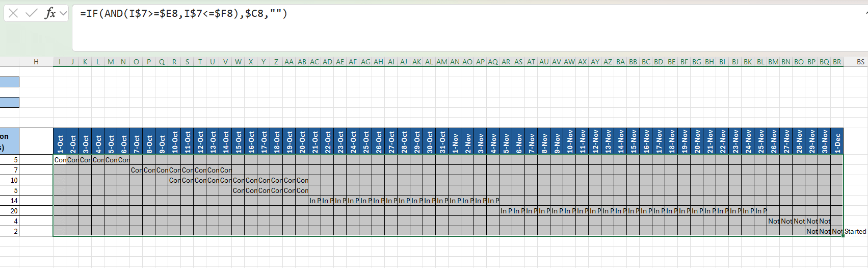Select column BR header
This screenshot has height=268, width=868.
pyautogui.click(x=837, y=62)
